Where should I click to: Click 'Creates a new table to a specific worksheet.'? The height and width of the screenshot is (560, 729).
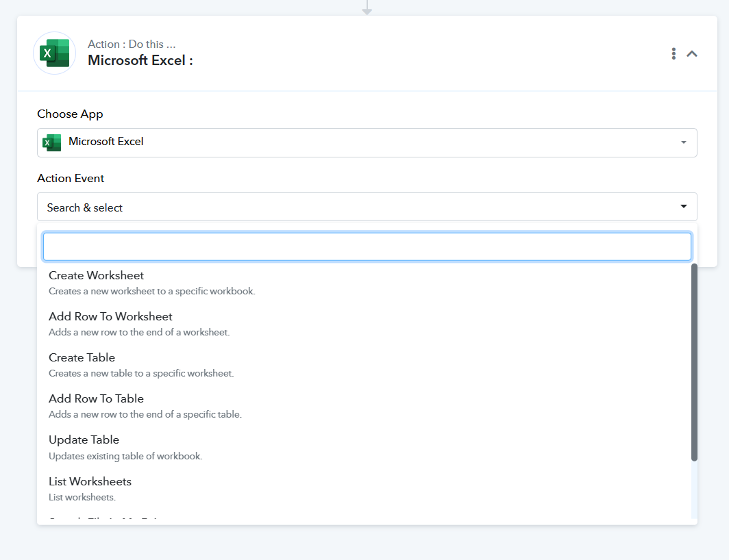click(x=141, y=374)
